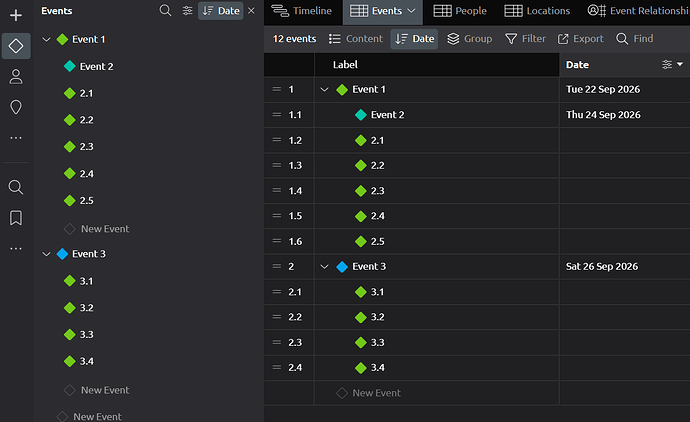This screenshot has width=690, height=422.
Task: Collapse Event 3 row in the table
Action: pyautogui.click(x=324, y=266)
